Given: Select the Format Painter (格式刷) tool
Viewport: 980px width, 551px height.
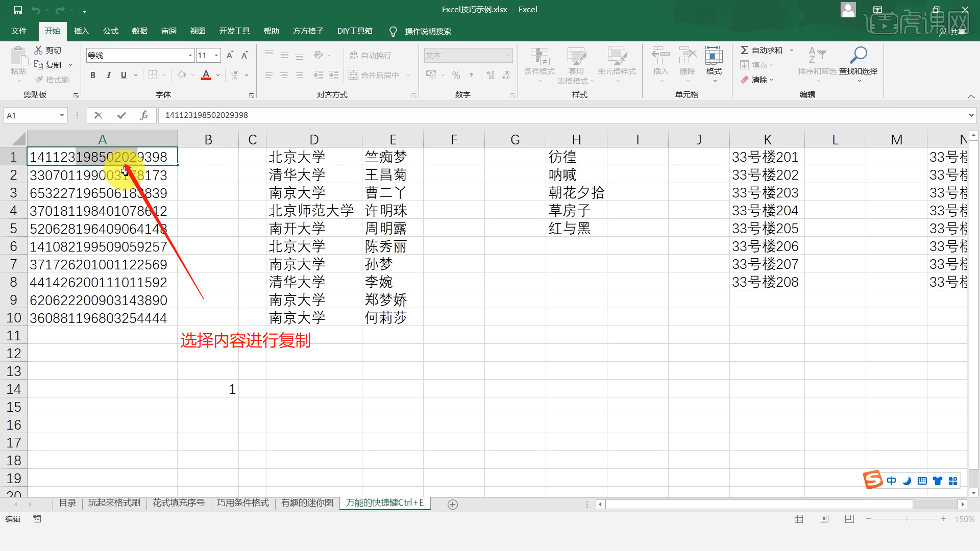Looking at the screenshot, I should (x=51, y=79).
